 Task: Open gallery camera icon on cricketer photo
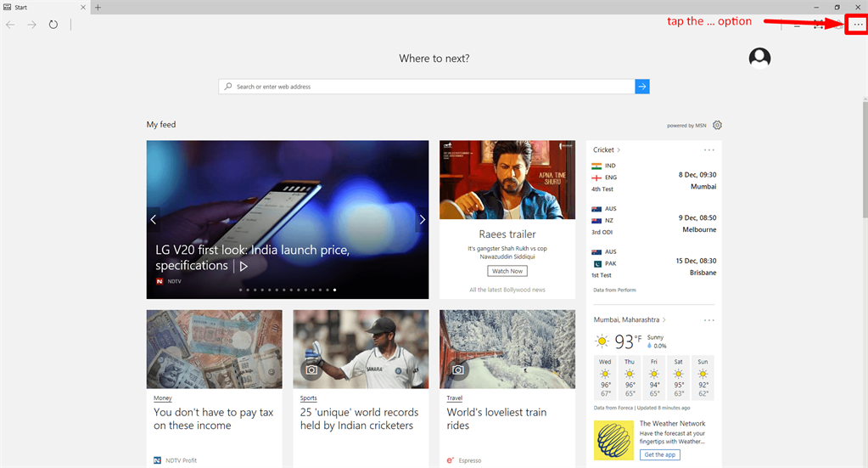[x=311, y=370]
